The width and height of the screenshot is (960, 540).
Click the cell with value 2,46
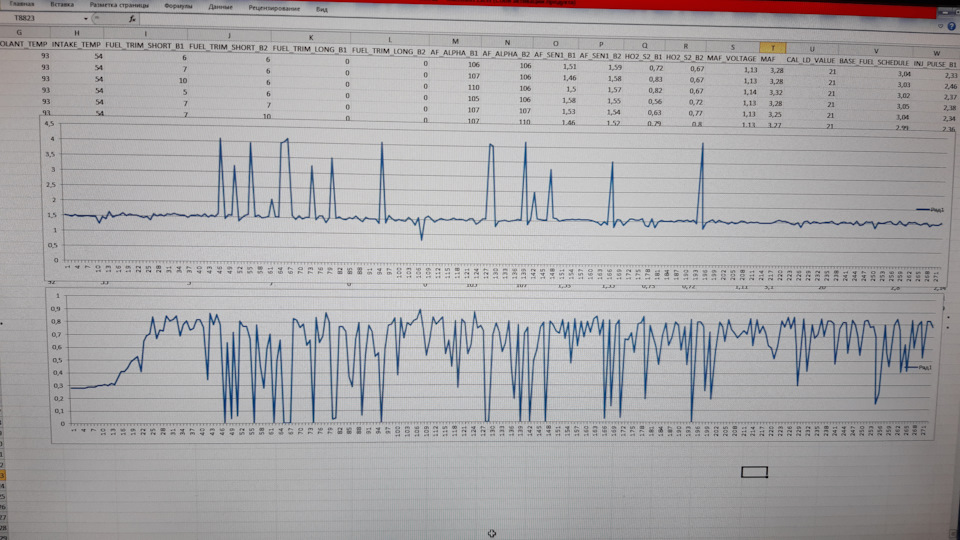click(x=950, y=86)
